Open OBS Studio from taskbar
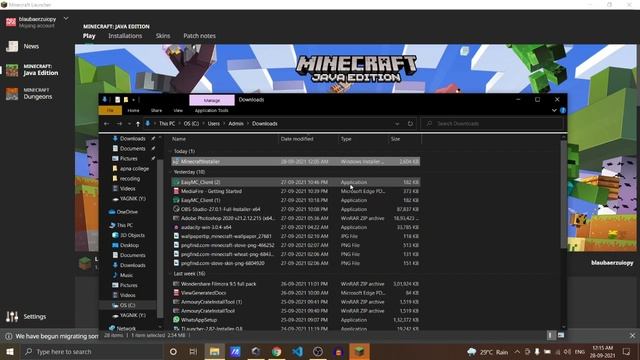The height and width of the screenshot is (360, 640). point(318,351)
